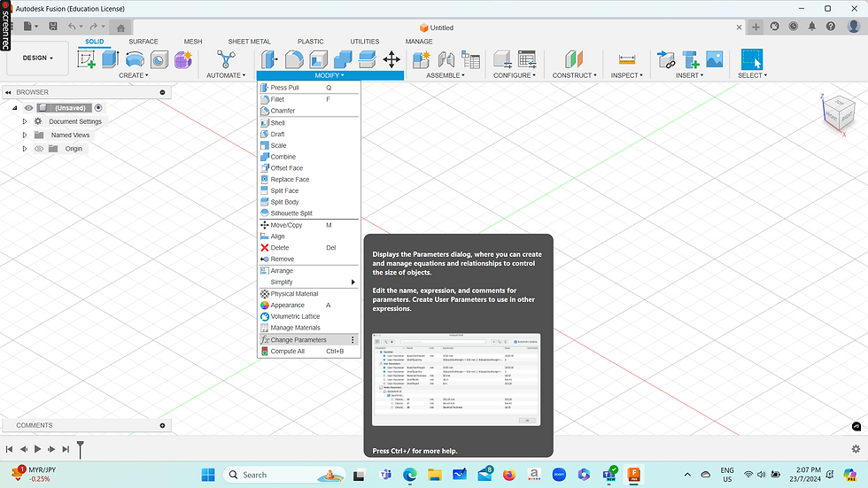Open the Create dropdown menu
This screenshot has width=868, height=488.
[x=134, y=75]
